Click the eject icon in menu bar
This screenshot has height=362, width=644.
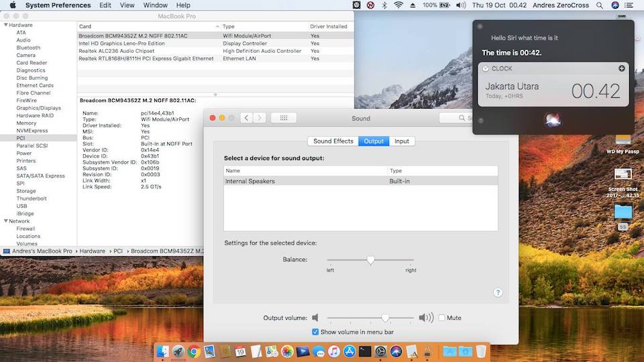click(x=413, y=5)
